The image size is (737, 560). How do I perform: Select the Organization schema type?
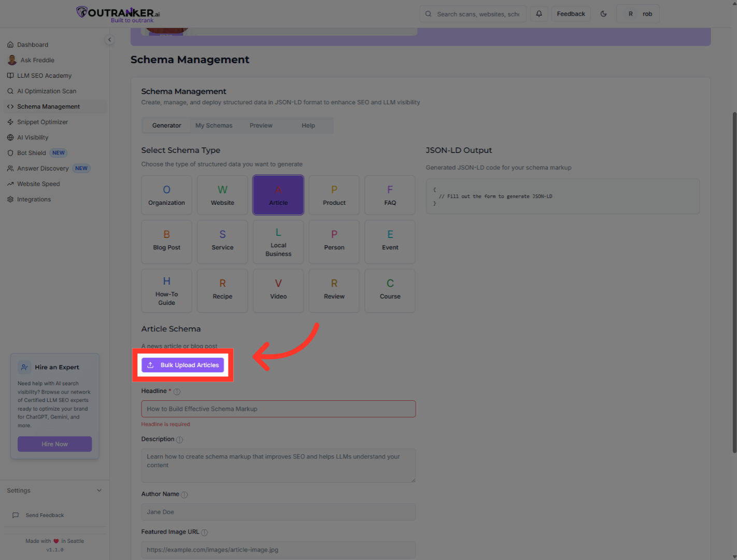[166, 195]
